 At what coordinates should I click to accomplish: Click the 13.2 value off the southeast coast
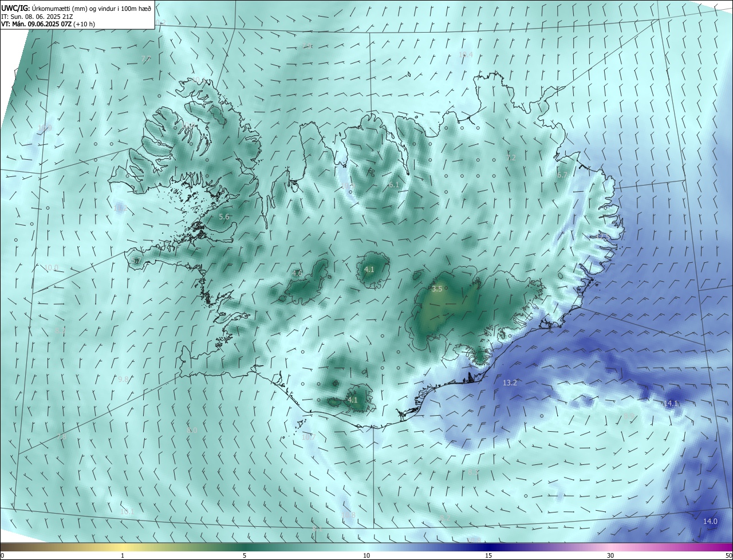(510, 382)
